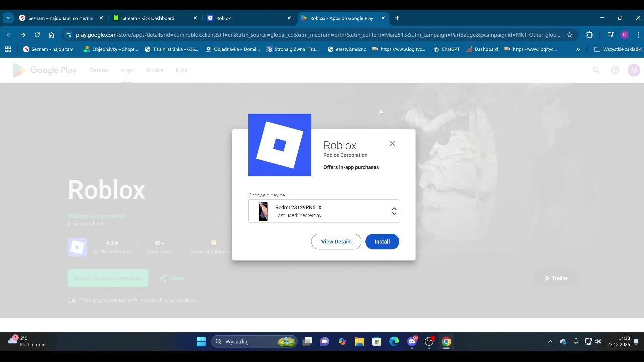Open the apps grid in bookmarks bar
Viewport: 644px width, 362px height.
8,49
